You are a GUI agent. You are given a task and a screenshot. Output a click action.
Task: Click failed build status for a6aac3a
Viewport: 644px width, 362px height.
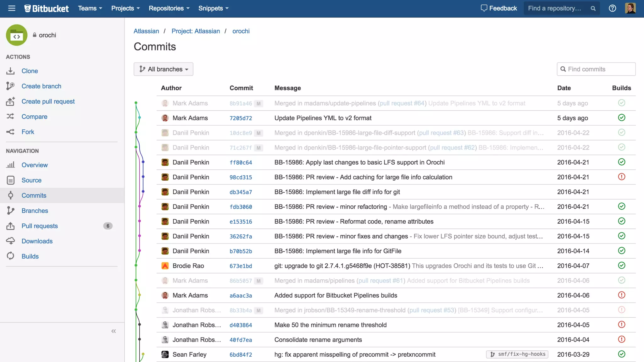coord(621,295)
